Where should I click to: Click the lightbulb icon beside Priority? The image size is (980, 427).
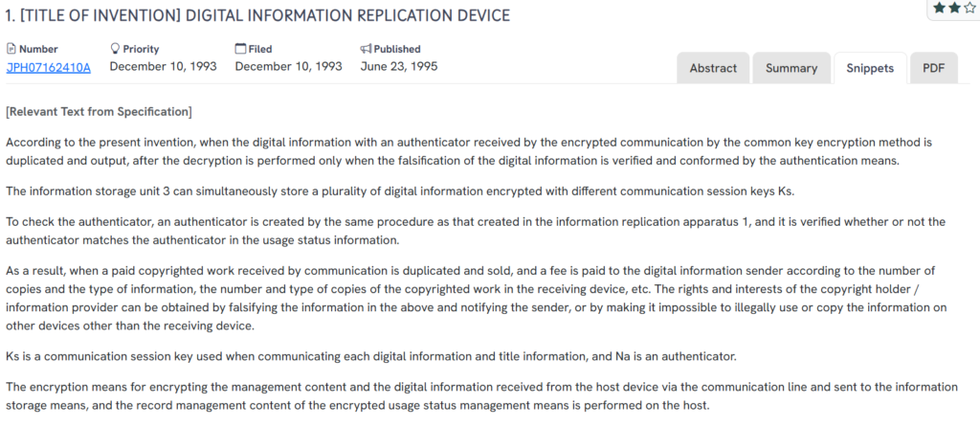tap(116, 49)
